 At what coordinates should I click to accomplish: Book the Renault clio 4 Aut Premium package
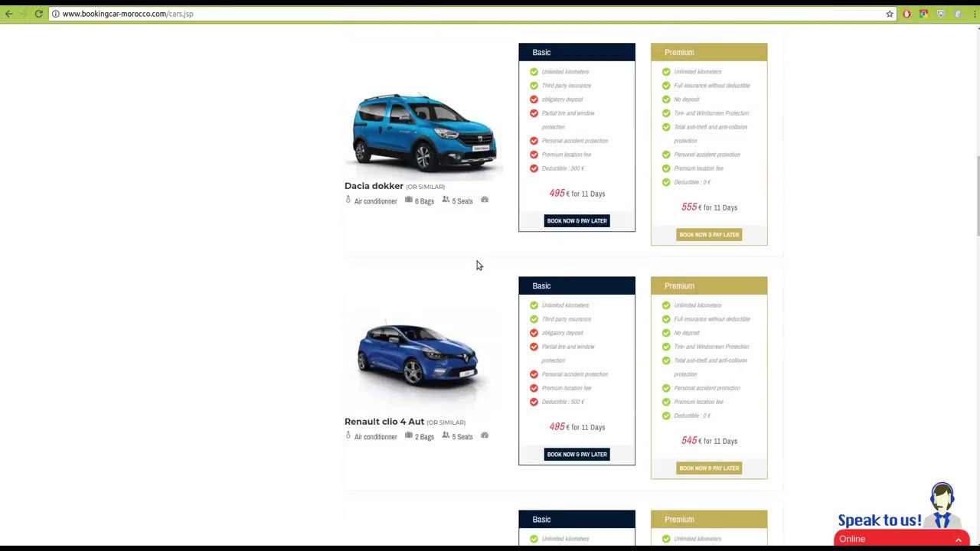[709, 468]
